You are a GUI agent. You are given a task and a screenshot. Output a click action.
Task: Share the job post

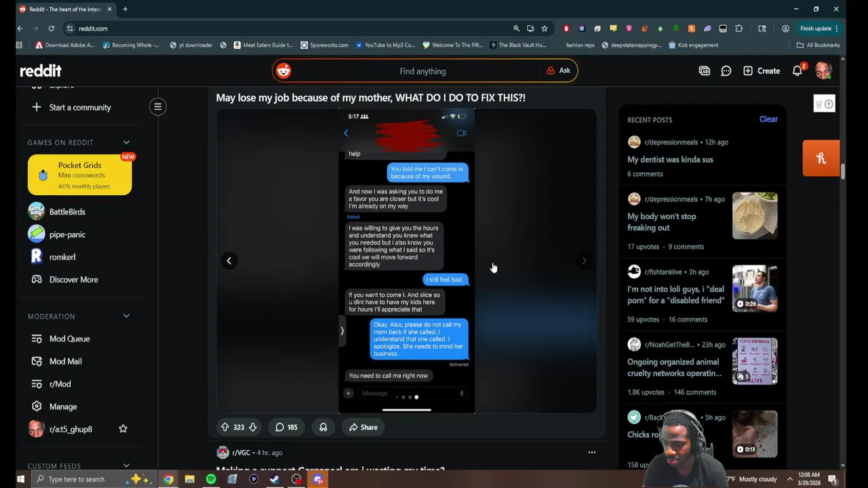point(363,427)
